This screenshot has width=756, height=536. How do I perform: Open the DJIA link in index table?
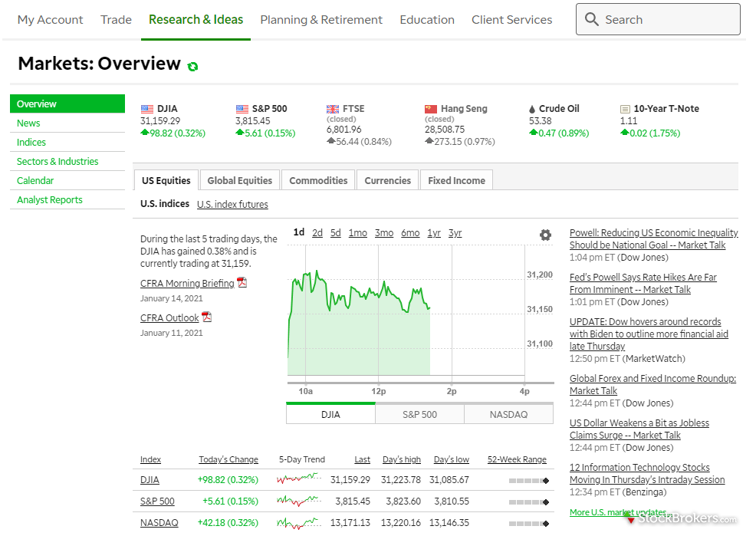tap(150, 480)
